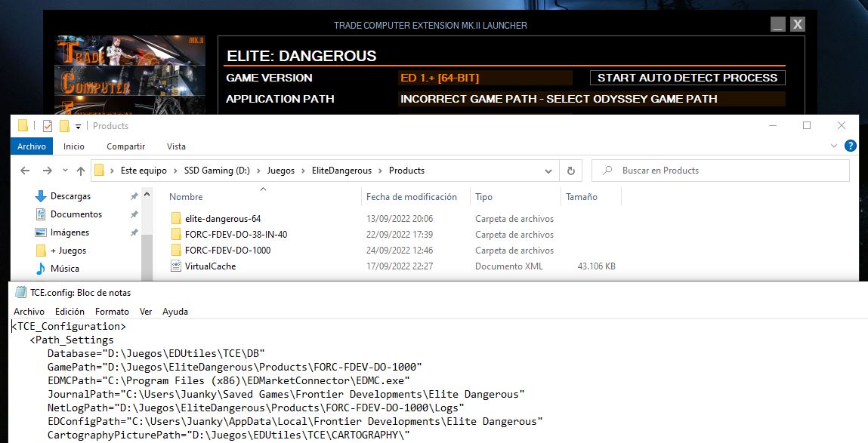Expand address bar history dropdown
868x443 pixels.
(548, 171)
